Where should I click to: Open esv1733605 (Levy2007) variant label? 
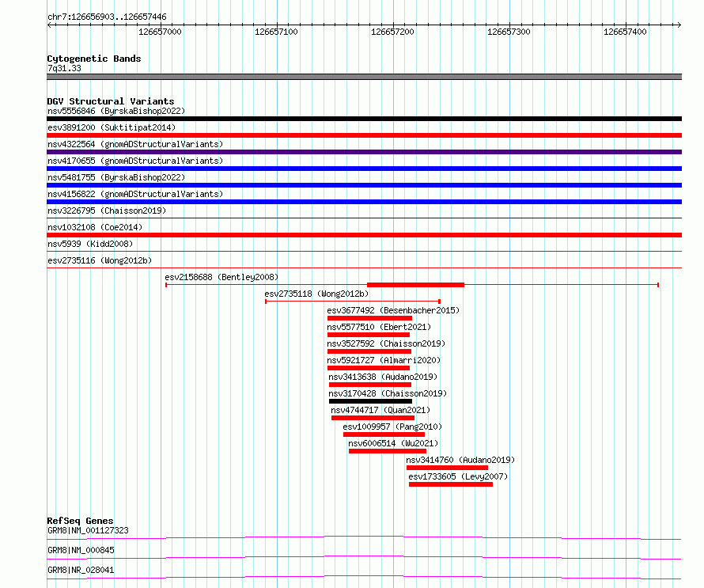click(x=458, y=476)
